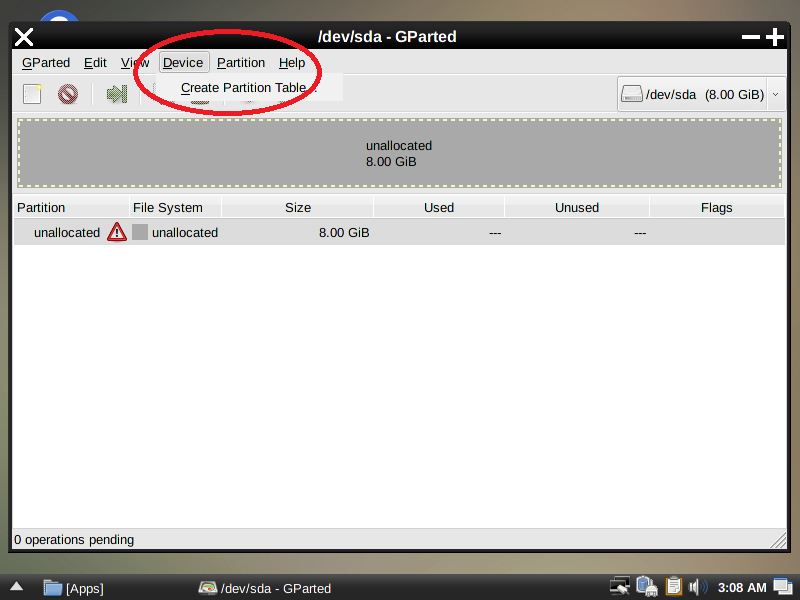Open the Edit menu
Viewport: 800px width, 600px height.
(95, 63)
